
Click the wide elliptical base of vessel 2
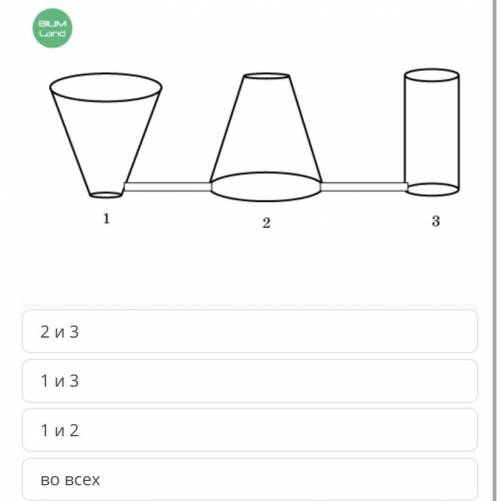tap(266, 187)
